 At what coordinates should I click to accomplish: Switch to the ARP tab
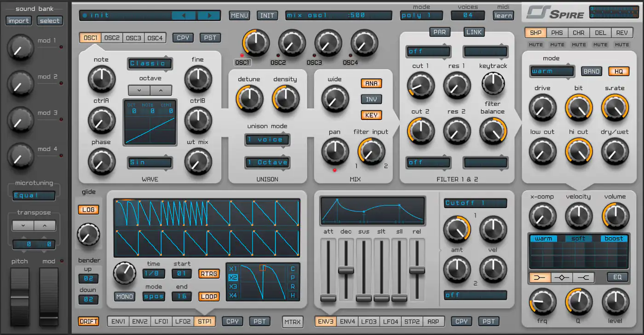click(433, 321)
